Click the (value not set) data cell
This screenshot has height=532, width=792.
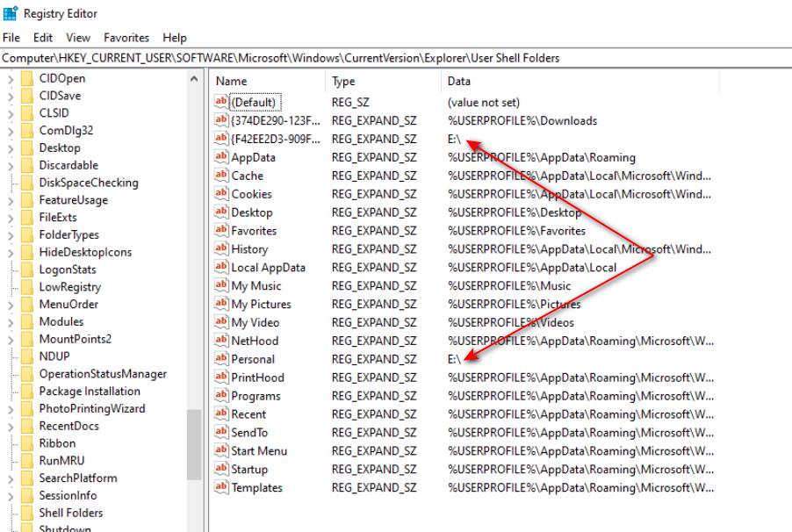coord(484,103)
